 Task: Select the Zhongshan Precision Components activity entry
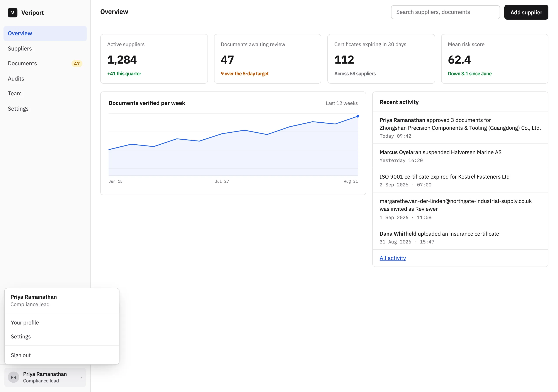(x=460, y=128)
